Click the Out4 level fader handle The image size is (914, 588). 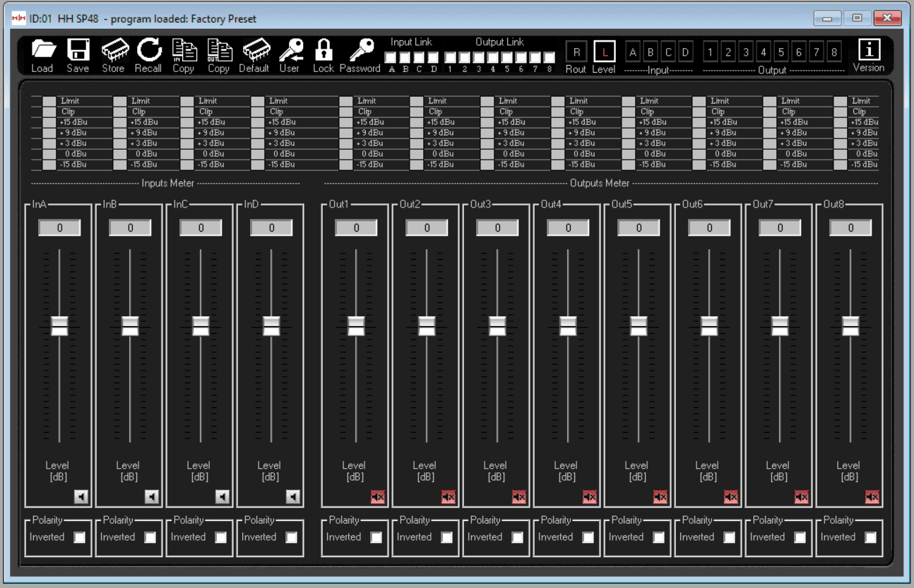[x=568, y=325]
